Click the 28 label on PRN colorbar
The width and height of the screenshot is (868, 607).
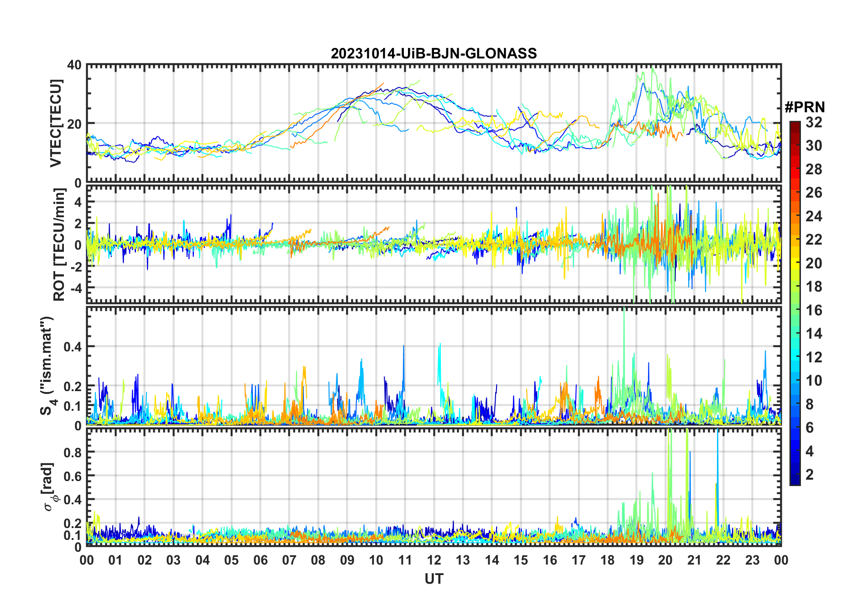pyautogui.click(x=814, y=169)
